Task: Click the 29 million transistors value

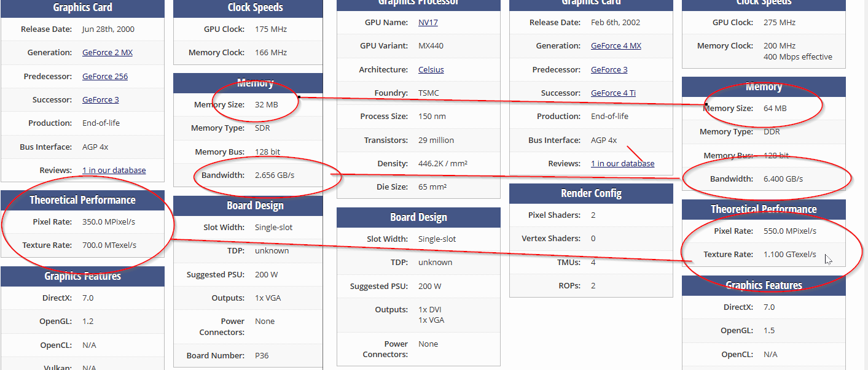Action: (x=436, y=141)
